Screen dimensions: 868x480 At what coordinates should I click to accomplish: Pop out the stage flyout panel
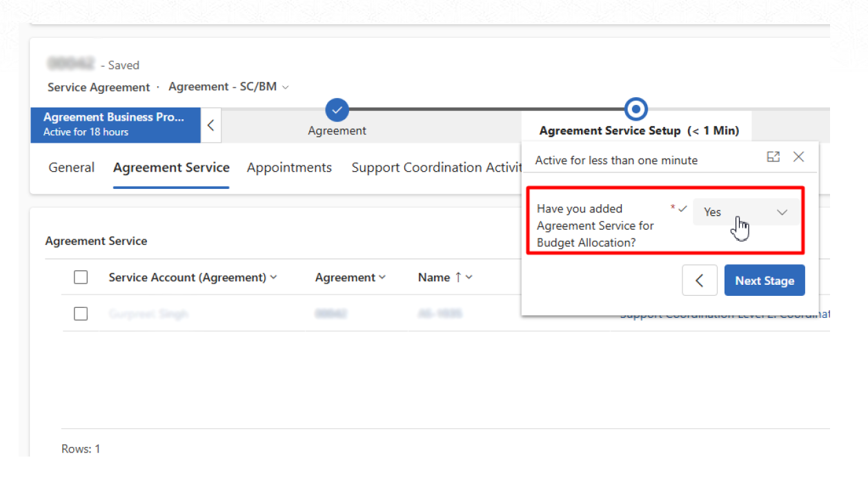773,157
